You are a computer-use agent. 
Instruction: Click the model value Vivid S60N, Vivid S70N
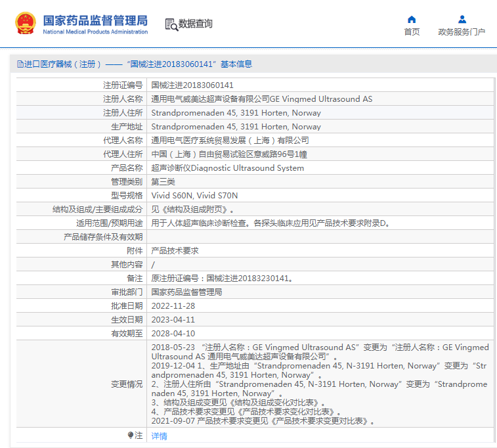pyautogui.click(x=194, y=196)
